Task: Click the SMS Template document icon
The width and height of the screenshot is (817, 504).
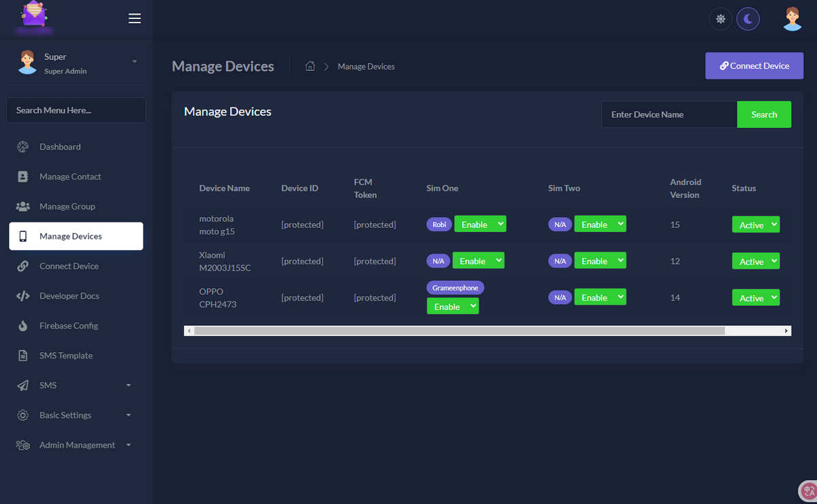Action: tap(23, 356)
